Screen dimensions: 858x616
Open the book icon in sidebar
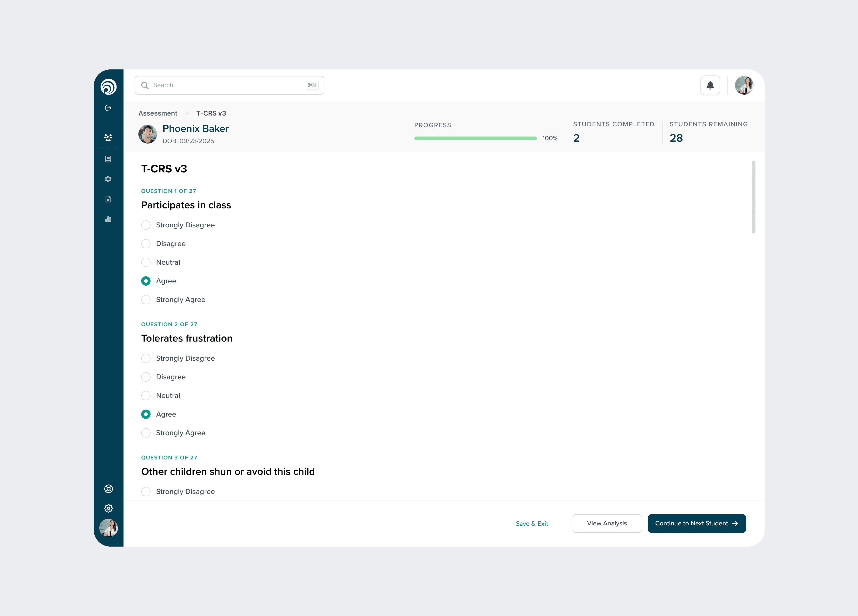(x=108, y=159)
